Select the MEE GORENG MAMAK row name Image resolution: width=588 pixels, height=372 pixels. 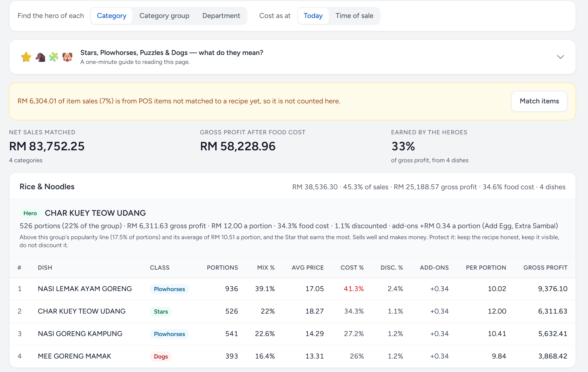click(74, 356)
